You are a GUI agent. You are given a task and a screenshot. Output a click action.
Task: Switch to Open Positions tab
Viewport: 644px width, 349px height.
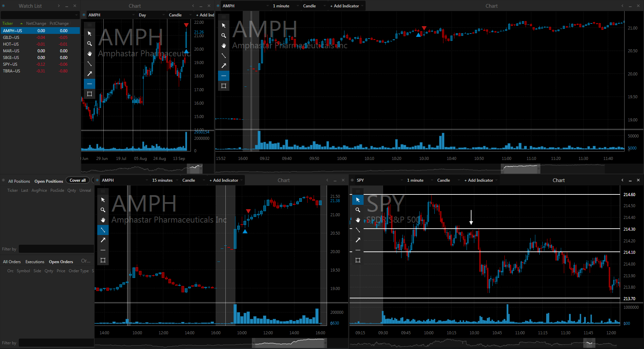[49, 181]
